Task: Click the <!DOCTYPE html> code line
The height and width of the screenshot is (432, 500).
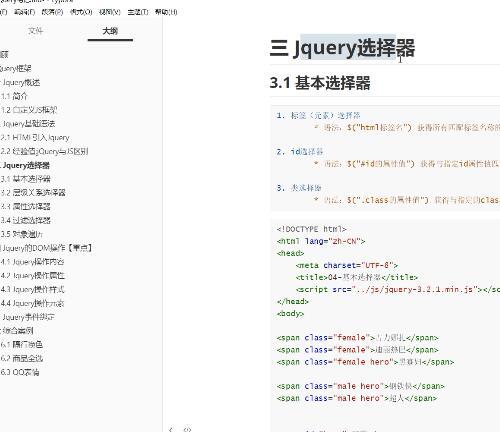Action: tap(312, 229)
